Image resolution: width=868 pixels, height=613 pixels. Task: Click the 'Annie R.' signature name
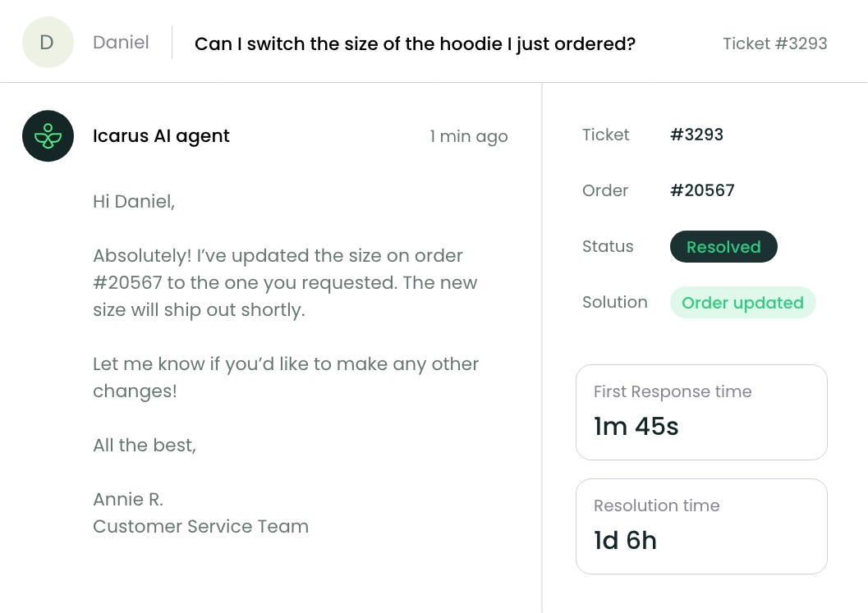128,499
